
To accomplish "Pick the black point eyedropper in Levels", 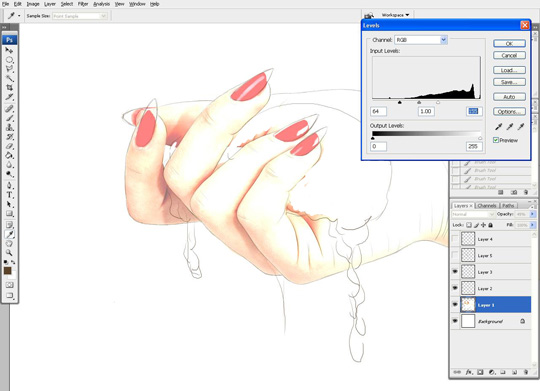I will point(498,127).
